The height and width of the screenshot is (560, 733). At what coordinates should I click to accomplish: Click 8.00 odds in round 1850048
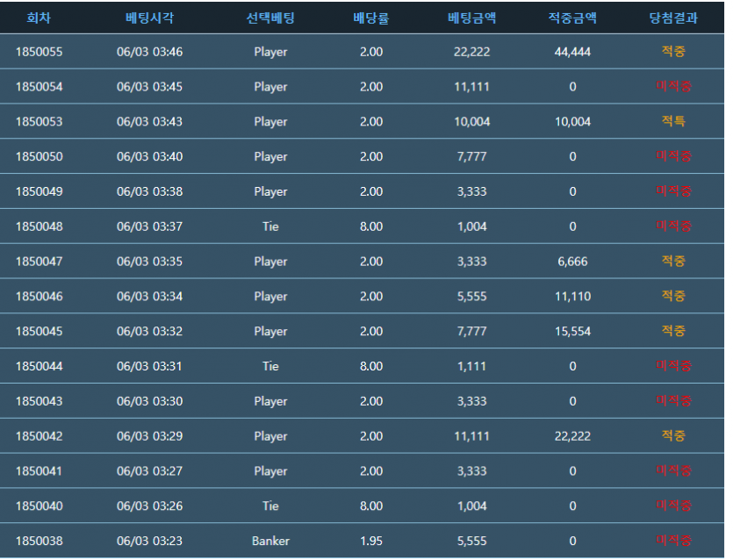point(371,226)
